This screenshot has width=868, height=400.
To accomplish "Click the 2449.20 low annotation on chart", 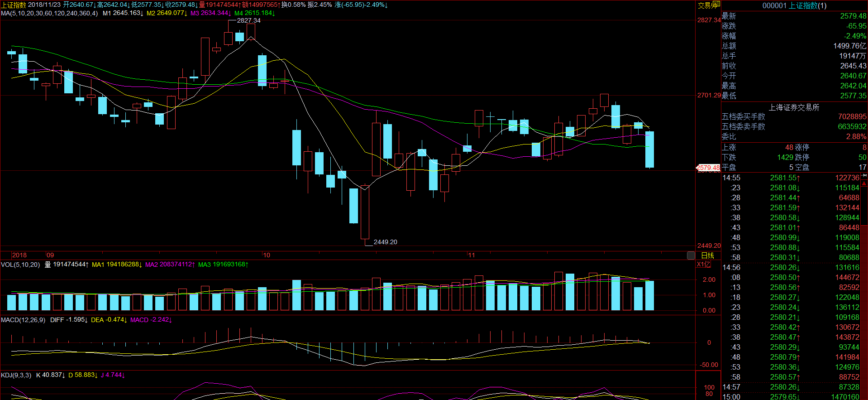I will pos(385,242).
